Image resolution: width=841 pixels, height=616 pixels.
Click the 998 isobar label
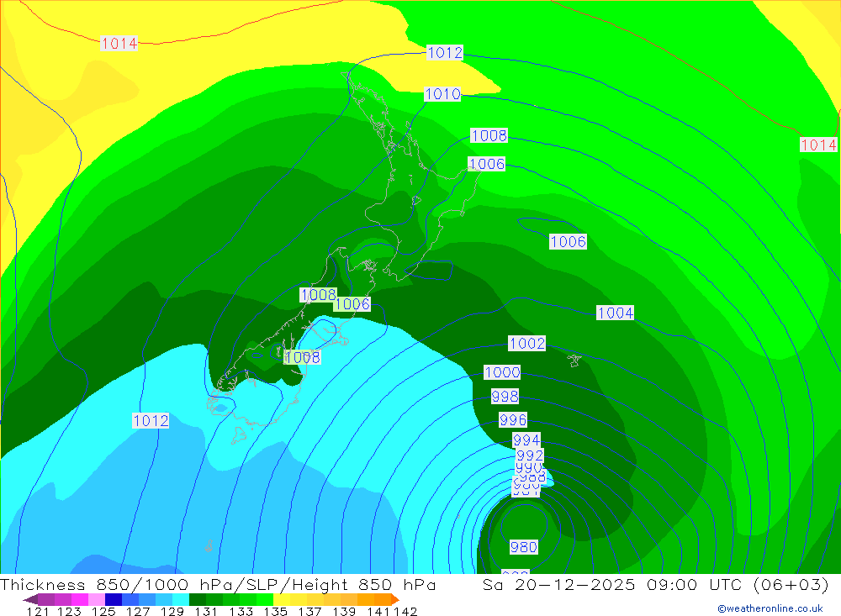(x=505, y=396)
